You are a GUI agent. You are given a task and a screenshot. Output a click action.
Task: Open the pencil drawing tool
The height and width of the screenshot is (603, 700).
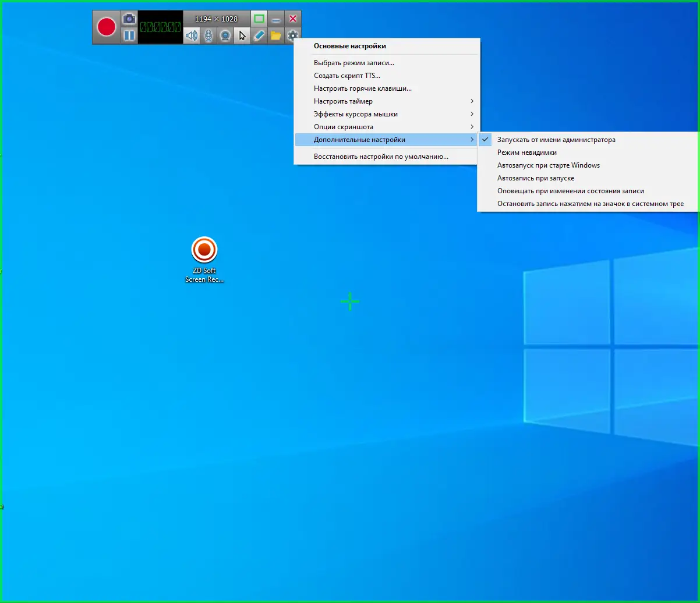click(259, 36)
